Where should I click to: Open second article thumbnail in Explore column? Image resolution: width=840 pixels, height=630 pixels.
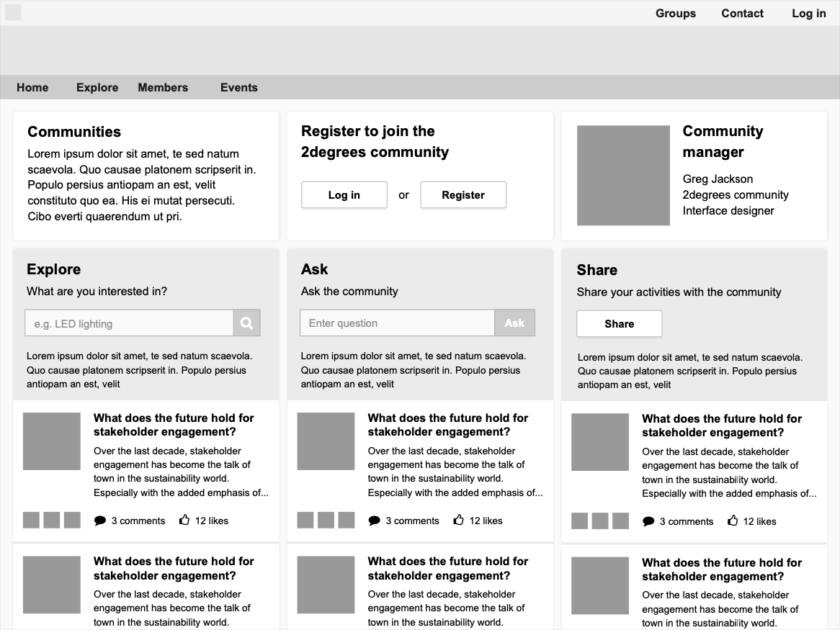(x=51, y=585)
